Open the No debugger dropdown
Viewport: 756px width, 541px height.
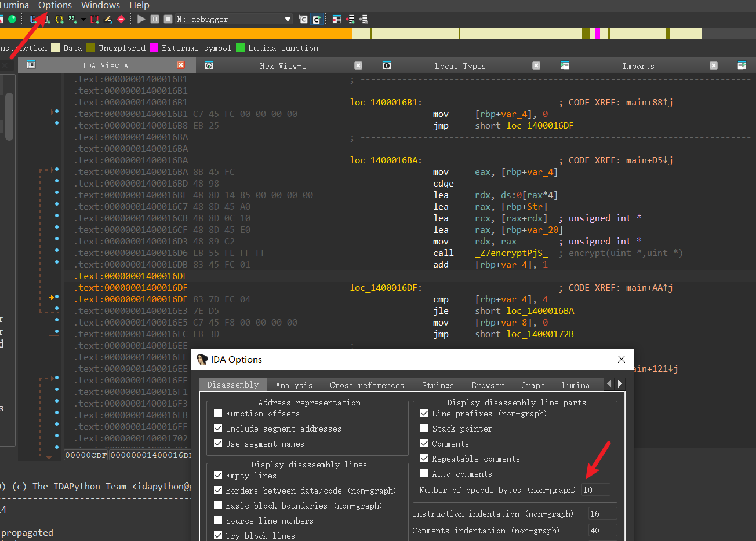pos(288,19)
